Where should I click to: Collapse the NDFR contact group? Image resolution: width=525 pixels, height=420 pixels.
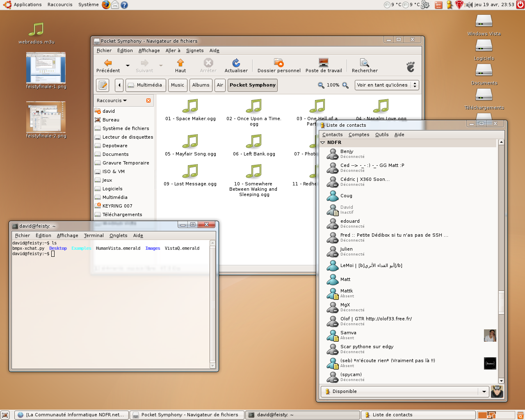pos(323,142)
